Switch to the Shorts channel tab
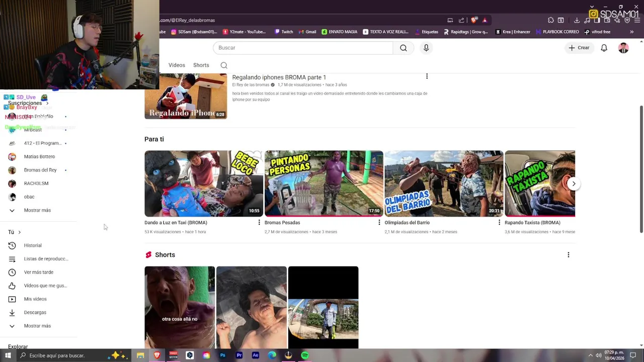The width and height of the screenshot is (644, 362). [201, 65]
